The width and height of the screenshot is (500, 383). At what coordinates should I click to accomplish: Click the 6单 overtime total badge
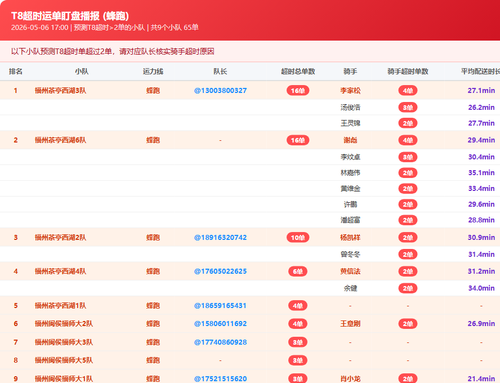pyautogui.click(x=298, y=271)
